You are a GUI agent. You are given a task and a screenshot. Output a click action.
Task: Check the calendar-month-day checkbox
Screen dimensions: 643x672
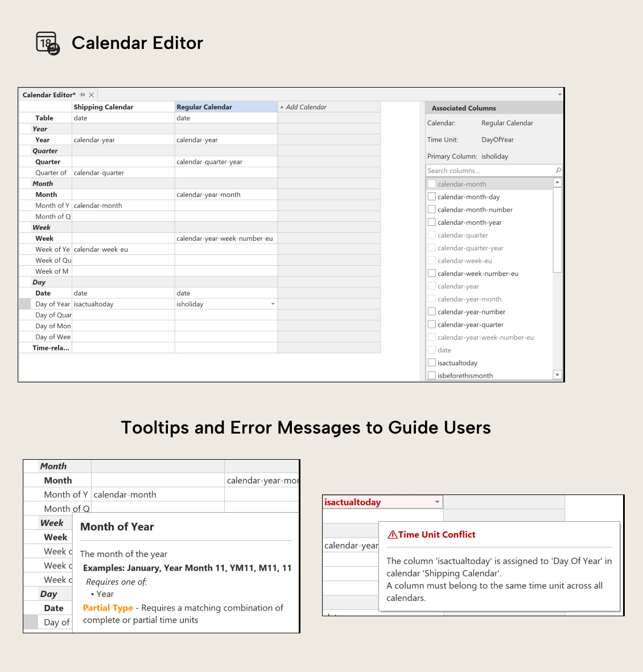(x=431, y=196)
